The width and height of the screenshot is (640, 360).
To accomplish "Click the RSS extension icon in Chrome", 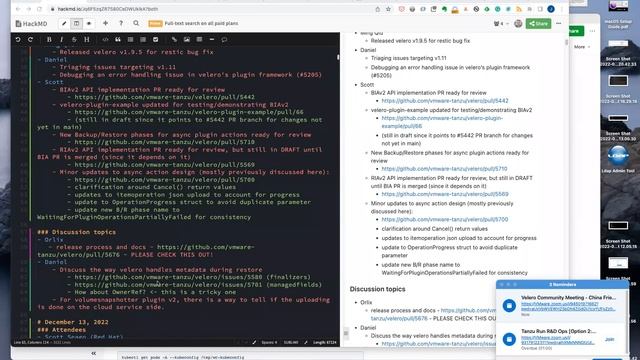I will click(x=519, y=9).
